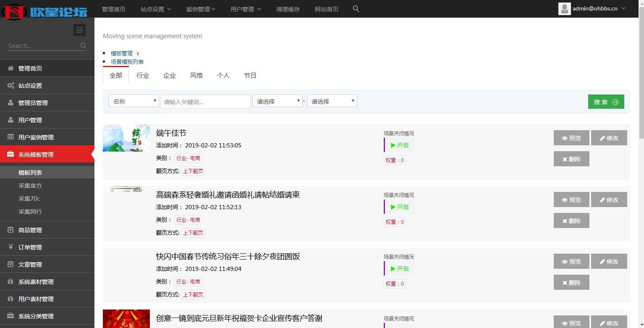This screenshot has height=328, width=644.
Task: Click the eye preview icon on 端午佳节 row
Action: click(564, 138)
